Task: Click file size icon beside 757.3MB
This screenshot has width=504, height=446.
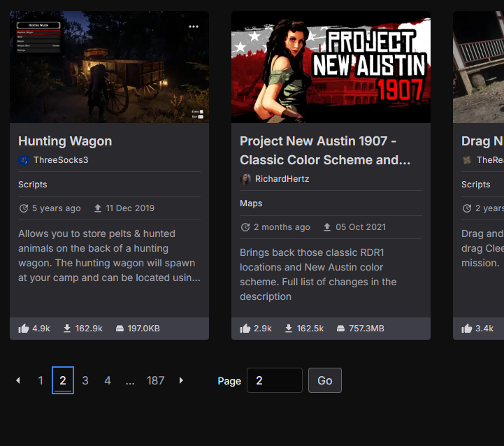Action: click(x=340, y=329)
